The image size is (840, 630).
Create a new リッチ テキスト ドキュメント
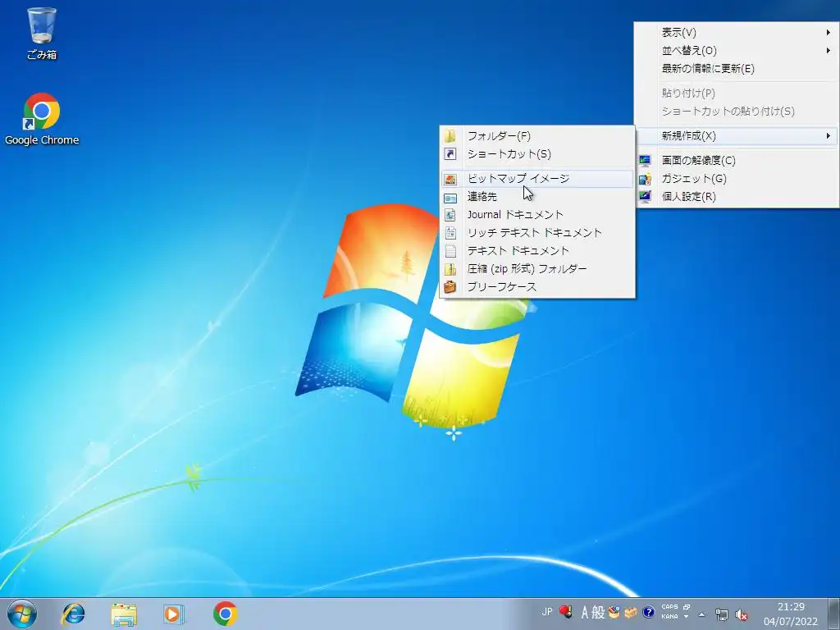pyautogui.click(x=537, y=233)
